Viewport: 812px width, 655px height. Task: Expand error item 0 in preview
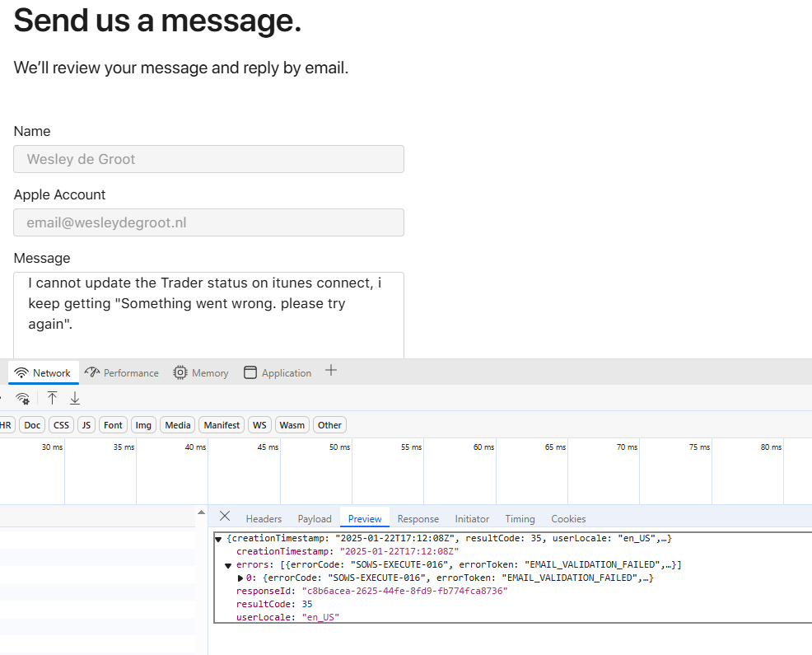240,578
